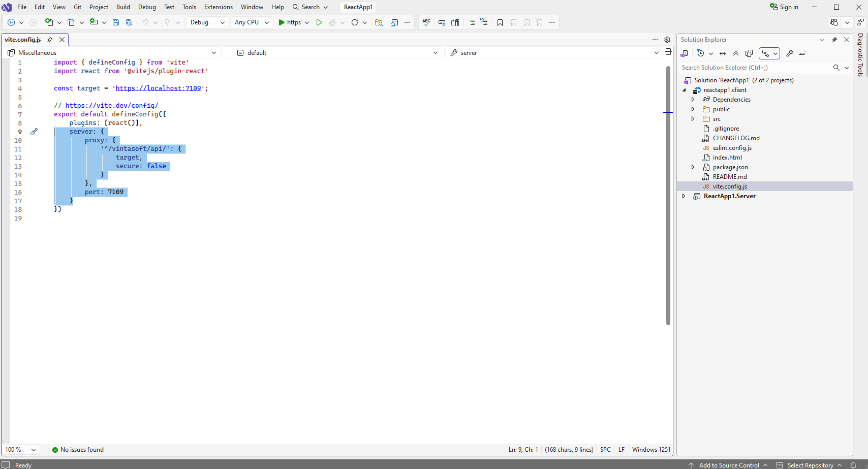The width and height of the screenshot is (868, 469).
Task: Click the https://vite.dev/config/ link in code
Action: pos(112,106)
